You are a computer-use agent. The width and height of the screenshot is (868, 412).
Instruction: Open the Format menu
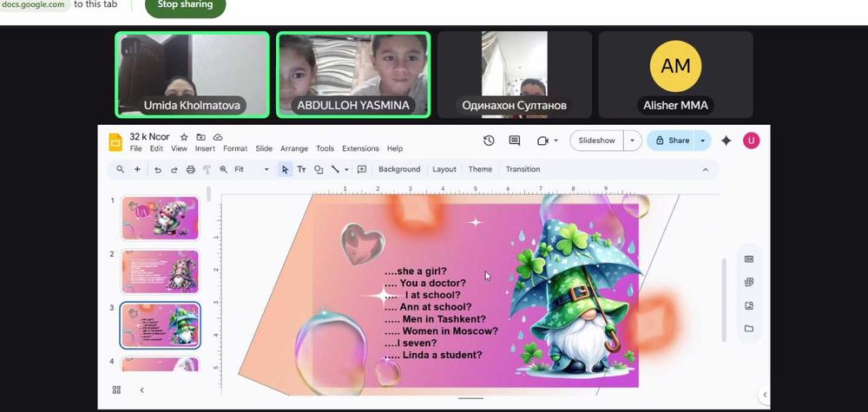tap(235, 149)
